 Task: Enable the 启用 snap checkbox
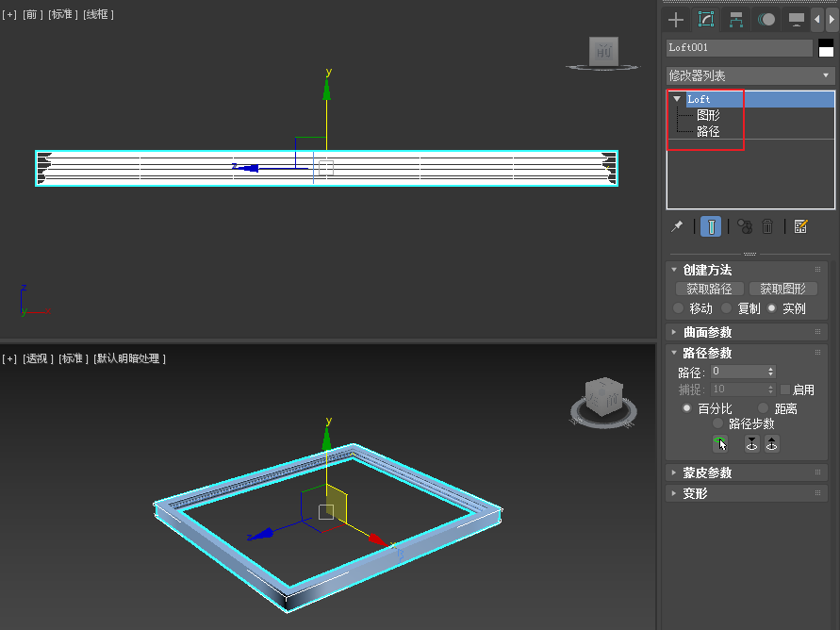pos(785,390)
